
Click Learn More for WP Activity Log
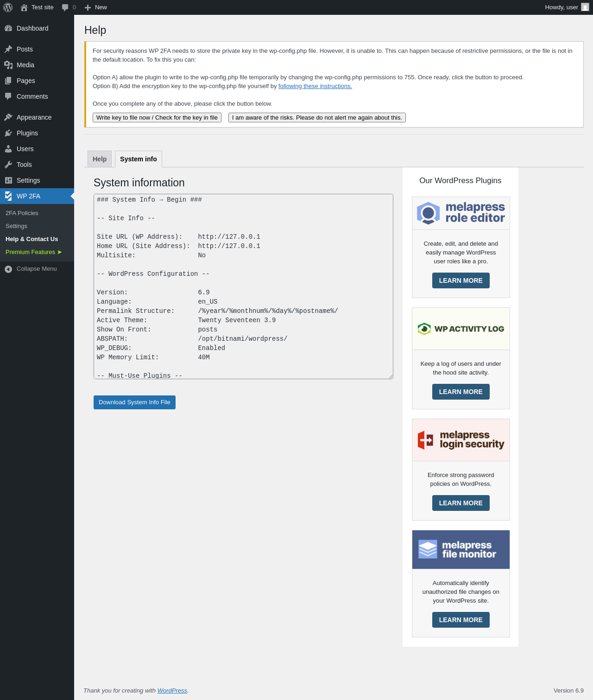(461, 392)
